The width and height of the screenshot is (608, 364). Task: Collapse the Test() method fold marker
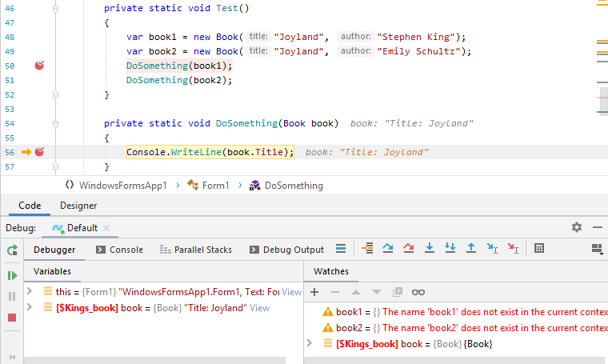pos(55,8)
